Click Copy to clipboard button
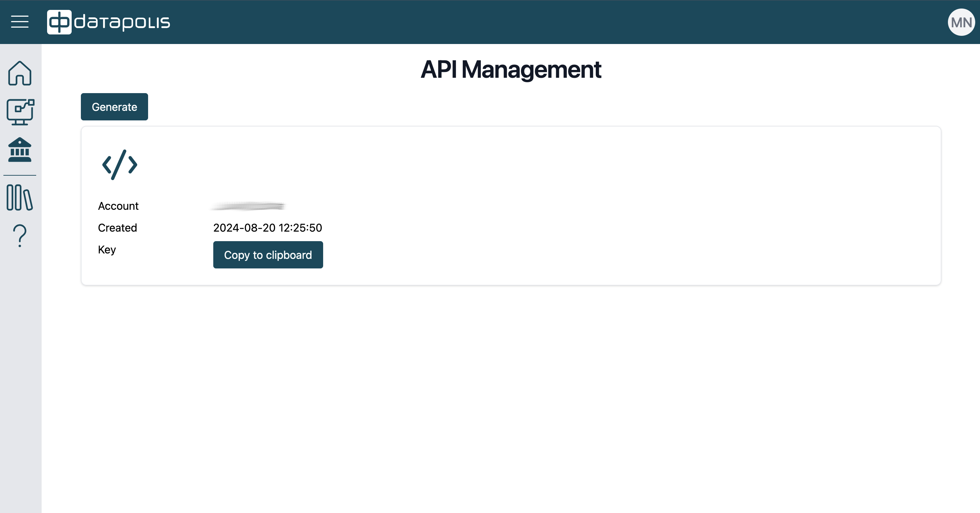Viewport: 980px width, 513px height. click(x=268, y=255)
